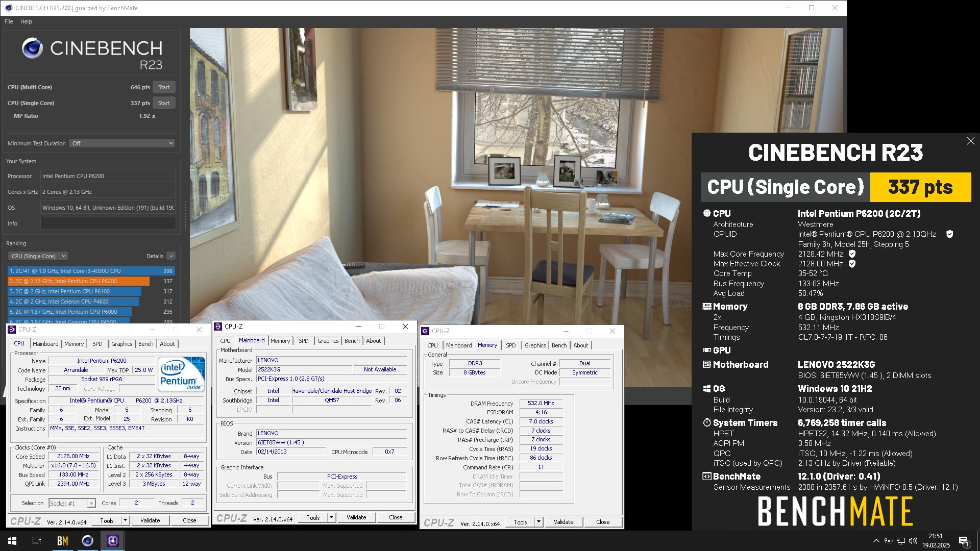Image resolution: width=980 pixels, height=551 pixels.
Task: Click Motherboard section icon in BenchMate
Action: tap(707, 365)
